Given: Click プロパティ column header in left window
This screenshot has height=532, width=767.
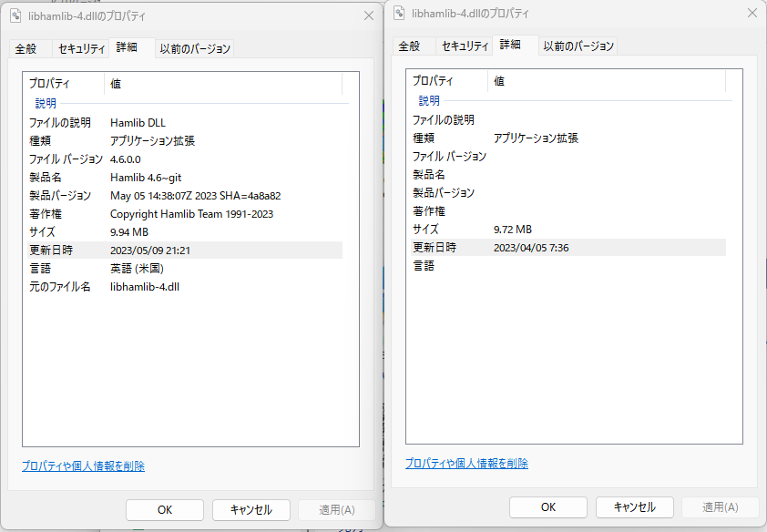Looking at the screenshot, I should (x=64, y=84).
